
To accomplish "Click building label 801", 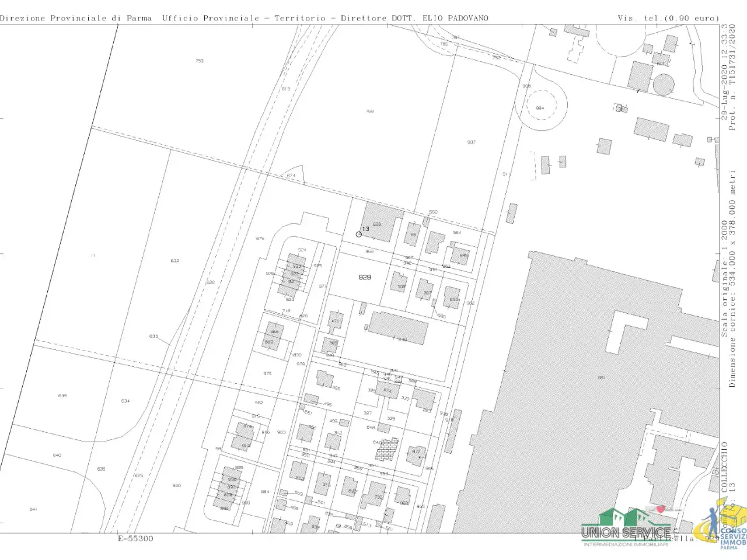I will [x=661, y=63].
